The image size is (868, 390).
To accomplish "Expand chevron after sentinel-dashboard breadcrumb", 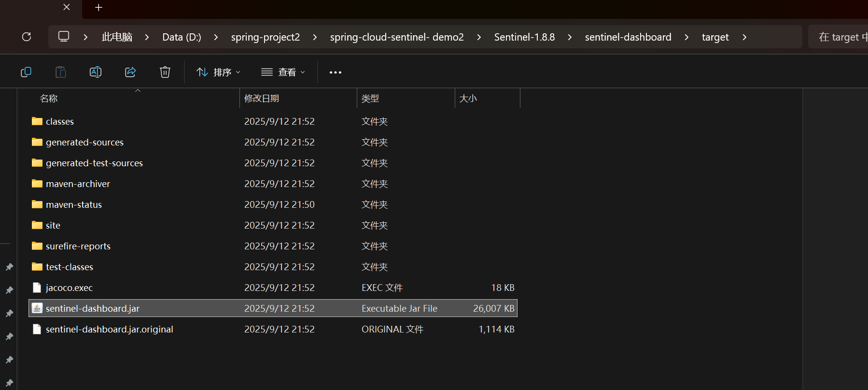I will pos(686,37).
